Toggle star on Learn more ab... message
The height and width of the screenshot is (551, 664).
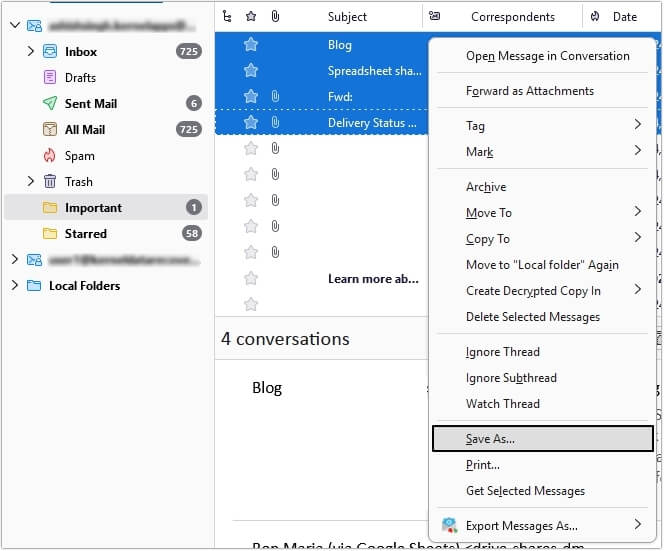(251, 278)
